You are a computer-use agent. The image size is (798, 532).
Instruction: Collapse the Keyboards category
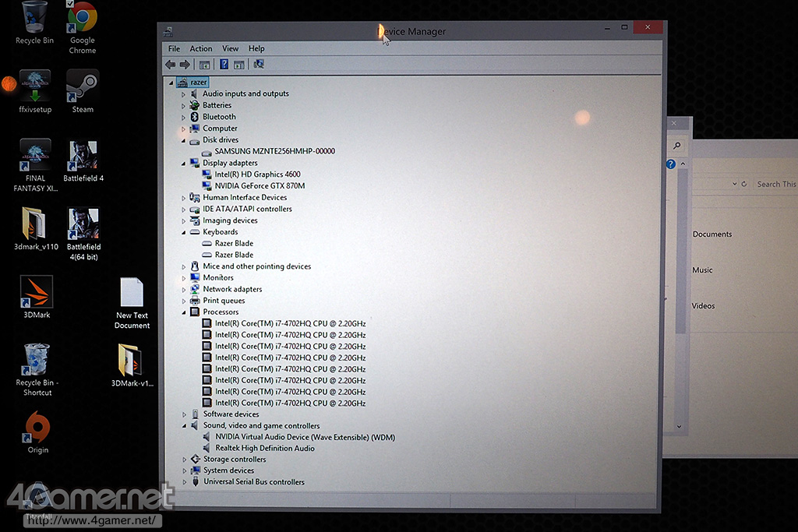click(x=184, y=232)
